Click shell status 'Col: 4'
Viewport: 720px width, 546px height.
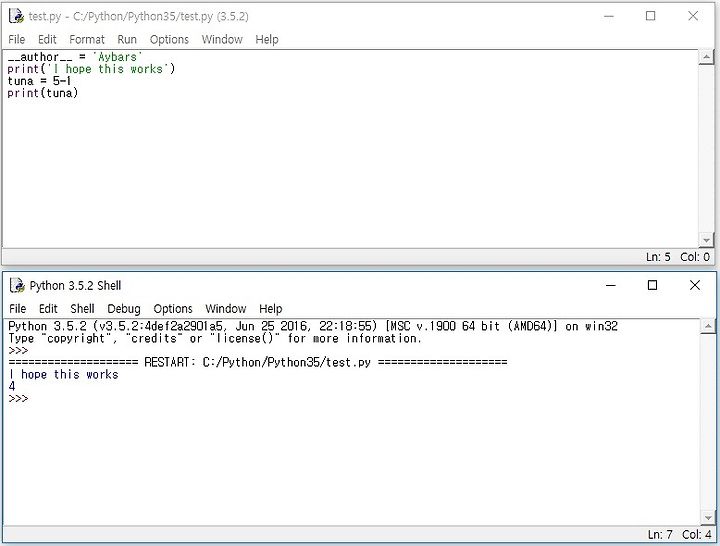[x=697, y=535]
